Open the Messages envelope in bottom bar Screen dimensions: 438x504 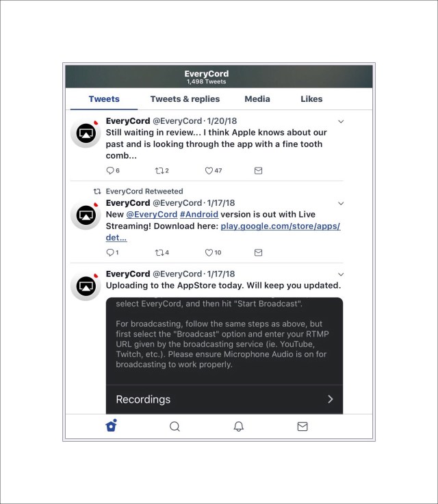click(302, 427)
